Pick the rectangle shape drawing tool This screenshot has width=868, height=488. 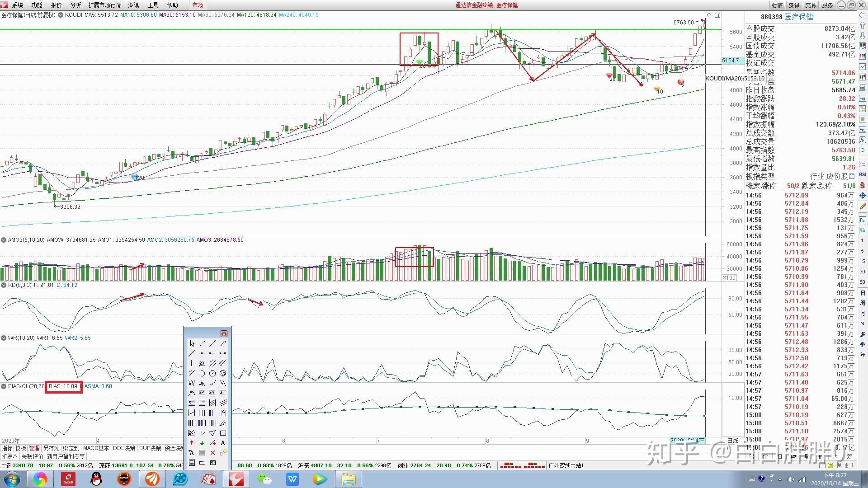(x=223, y=433)
